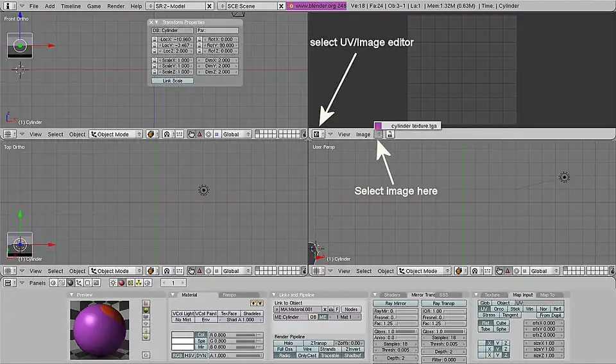
Task: Click the World buttons globe icon
Action: [147, 283]
